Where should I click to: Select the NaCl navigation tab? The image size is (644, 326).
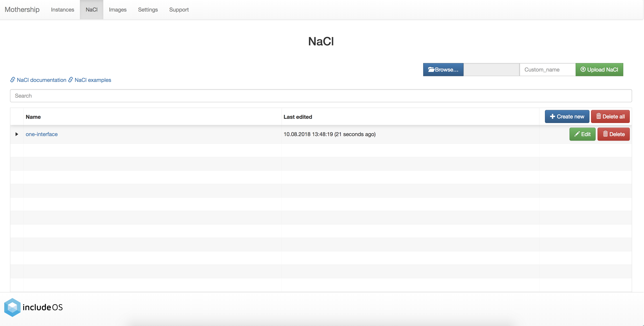(92, 9)
